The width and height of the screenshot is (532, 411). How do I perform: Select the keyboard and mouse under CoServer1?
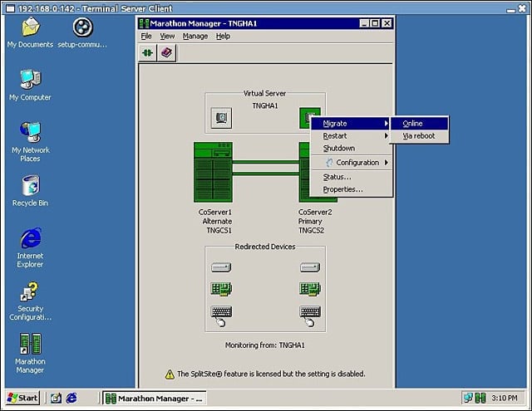[221, 316]
